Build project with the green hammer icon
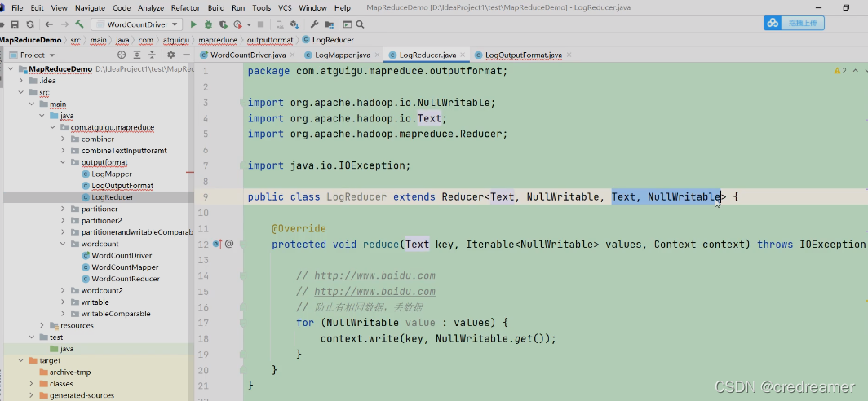Screen dimensions: 868x401 coord(80,24)
